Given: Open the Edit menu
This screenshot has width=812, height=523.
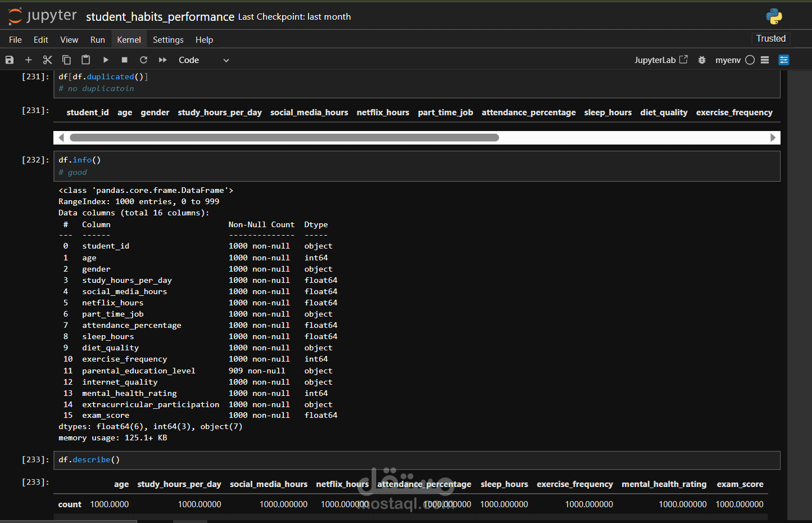Looking at the screenshot, I should pos(41,40).
